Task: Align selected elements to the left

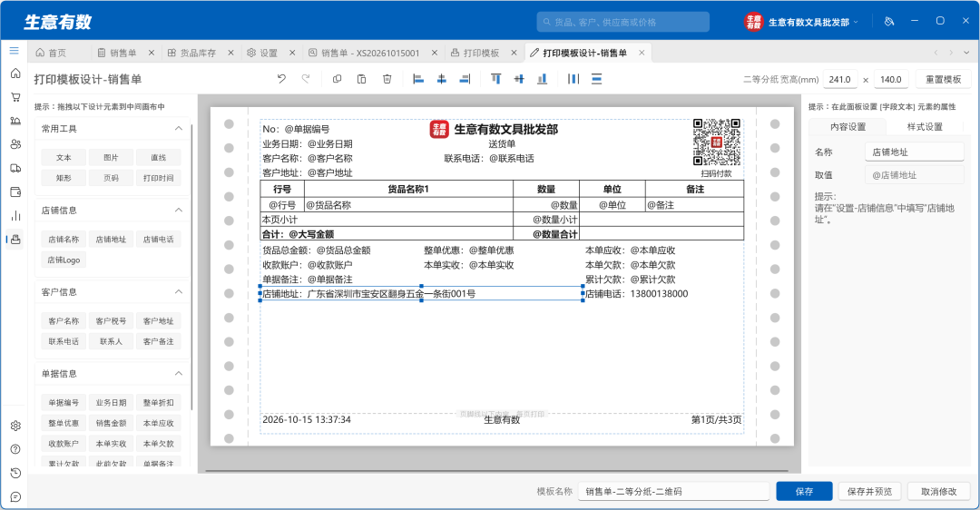Action: point(418,79)
